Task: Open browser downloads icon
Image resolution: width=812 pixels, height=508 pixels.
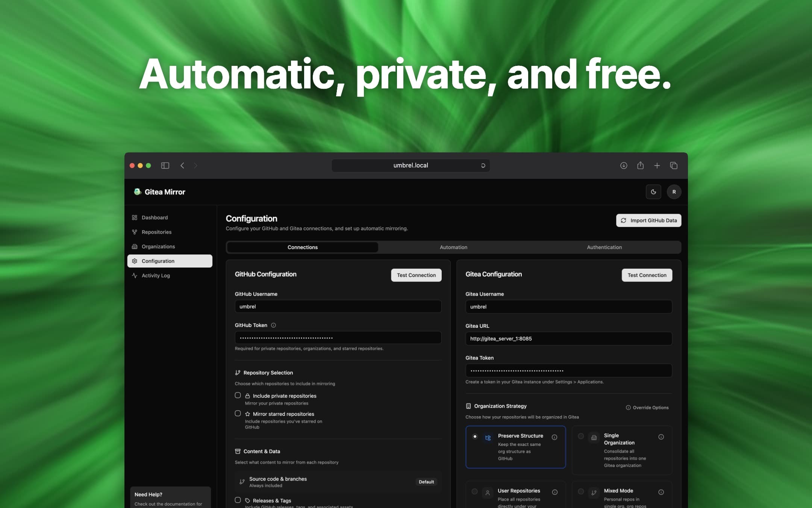Action: [x=624, y=166]
